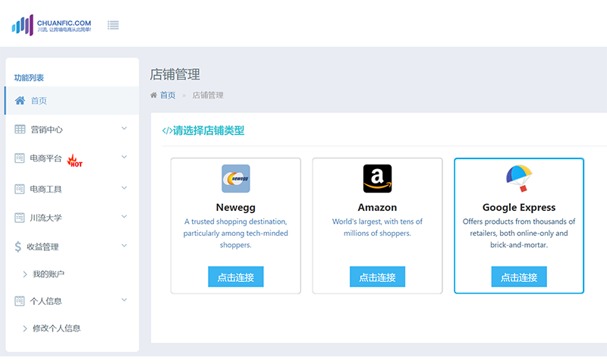Viewport: 607px width, 364px height.
Task: Click the dollar sign icon for 收益管理
Action: point(17,246)
